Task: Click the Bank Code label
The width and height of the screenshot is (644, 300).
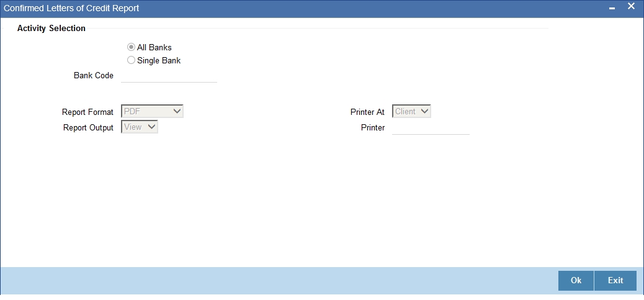Action: coord(94,76)
